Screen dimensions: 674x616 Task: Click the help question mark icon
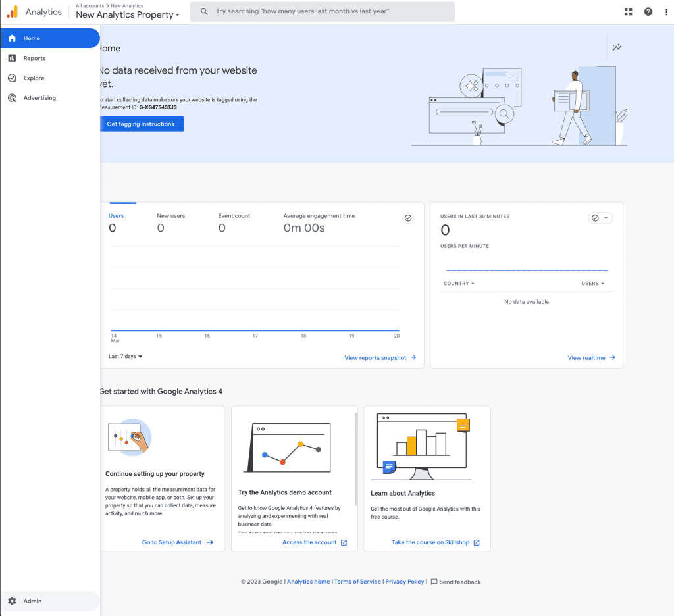(648, 11)
